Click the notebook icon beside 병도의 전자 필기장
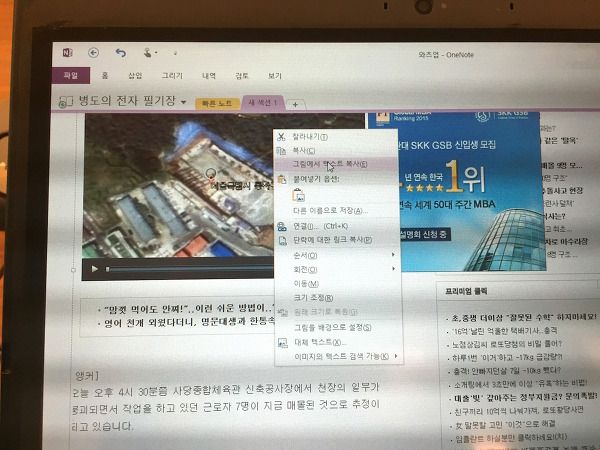Image resolution: width=600 pixels, height=450 pixels. pyautogui.click(x=65, y=102)
